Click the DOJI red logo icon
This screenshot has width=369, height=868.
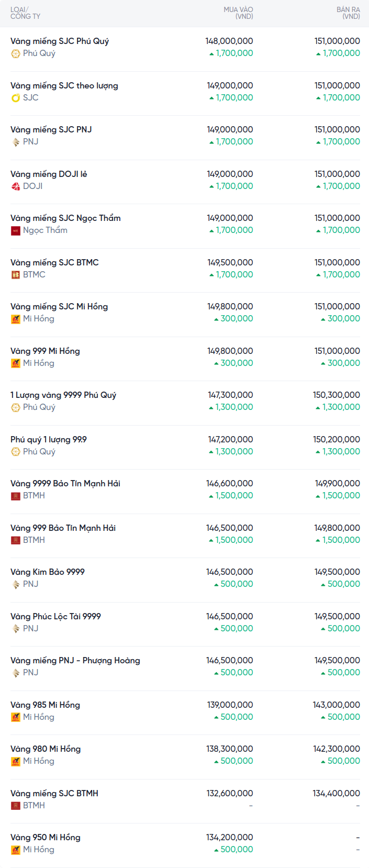coord(16,186)
